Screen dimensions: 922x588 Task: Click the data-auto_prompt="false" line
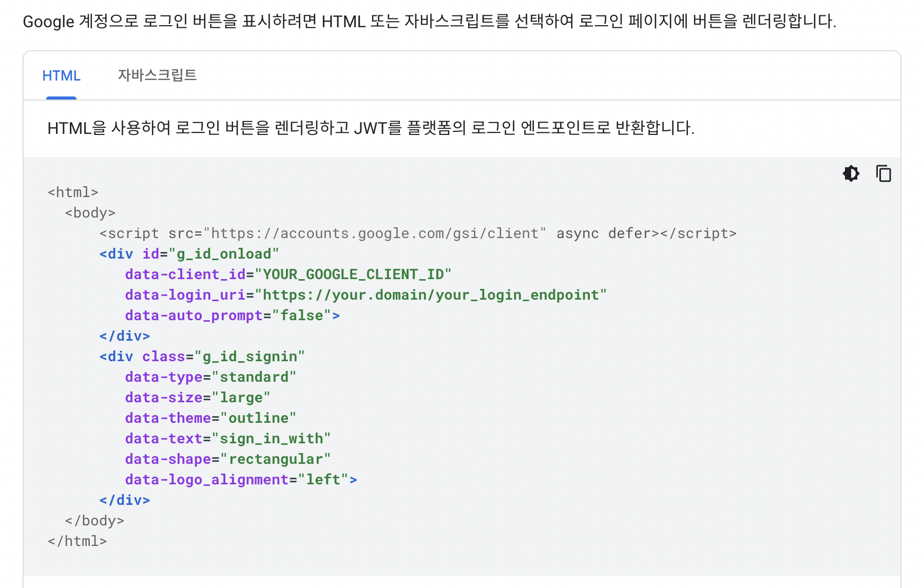point(233,316)
